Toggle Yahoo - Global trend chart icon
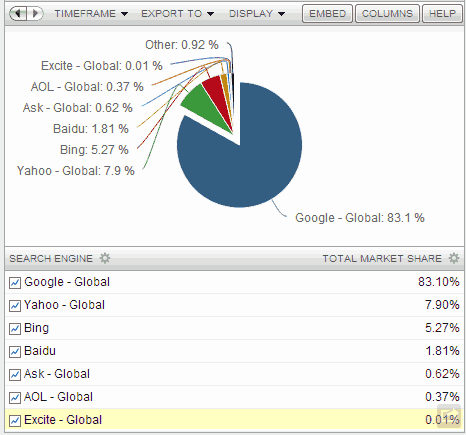This screenshot has width=466, height=435. [x=15, y=306]
